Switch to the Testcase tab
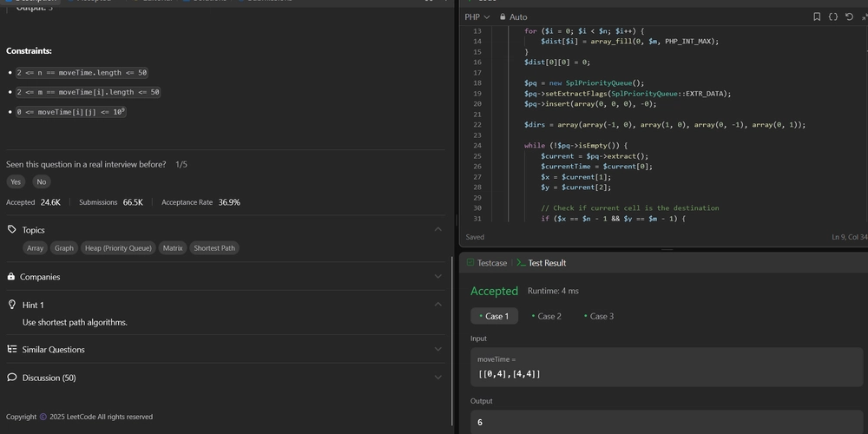868x434 pixels. click(487, 263)
